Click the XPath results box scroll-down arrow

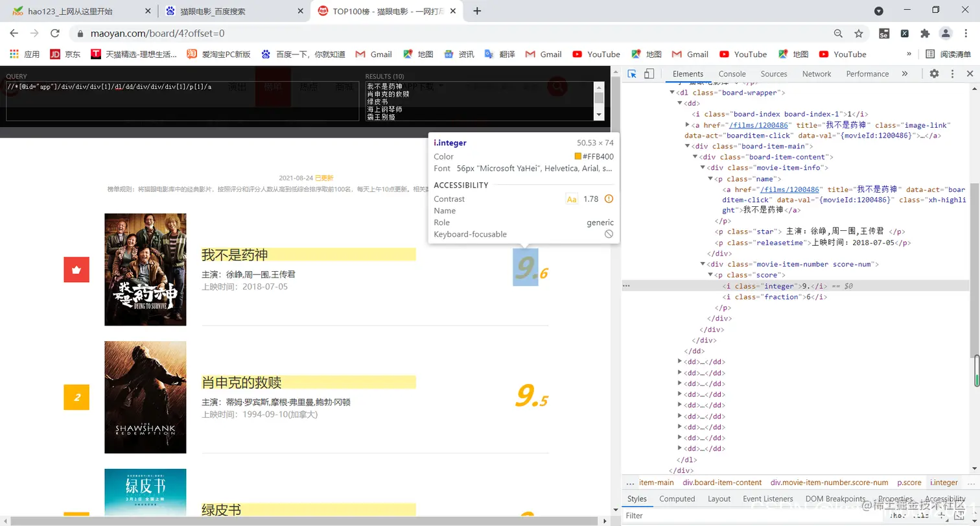pyautogui.click(x=599, y=115)
